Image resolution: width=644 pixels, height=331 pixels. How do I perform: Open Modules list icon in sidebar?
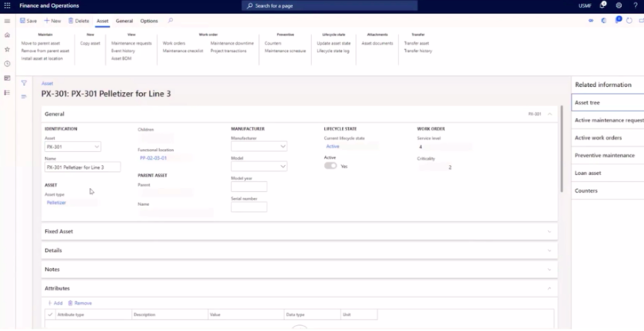(x=7, y=93)
